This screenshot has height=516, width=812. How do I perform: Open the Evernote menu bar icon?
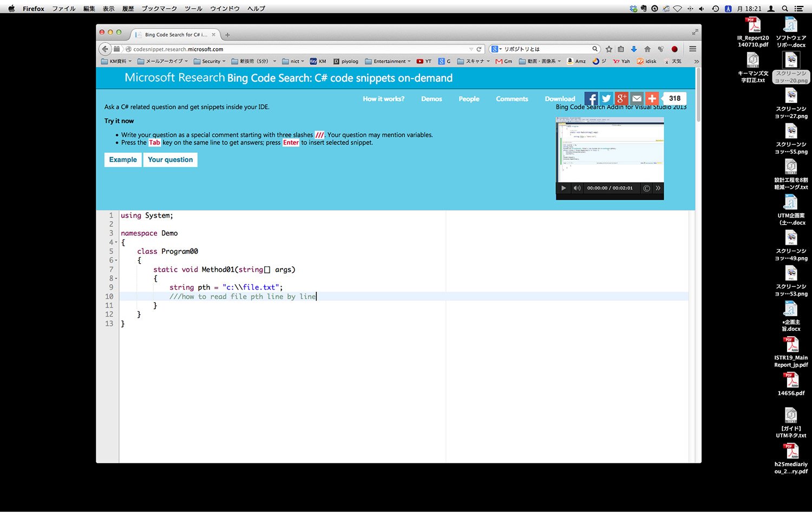coord(644,9)
